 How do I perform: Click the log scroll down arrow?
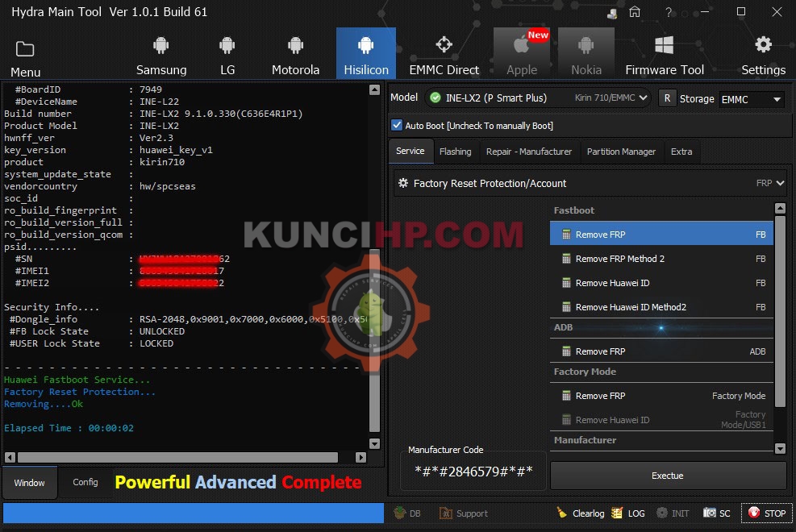[375, 444]
